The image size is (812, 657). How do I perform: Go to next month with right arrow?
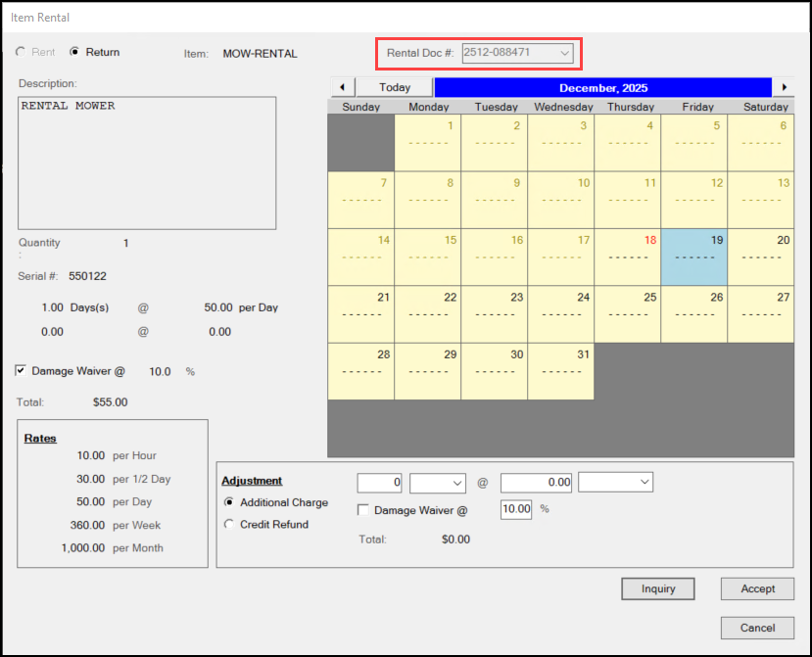[784, 87]
